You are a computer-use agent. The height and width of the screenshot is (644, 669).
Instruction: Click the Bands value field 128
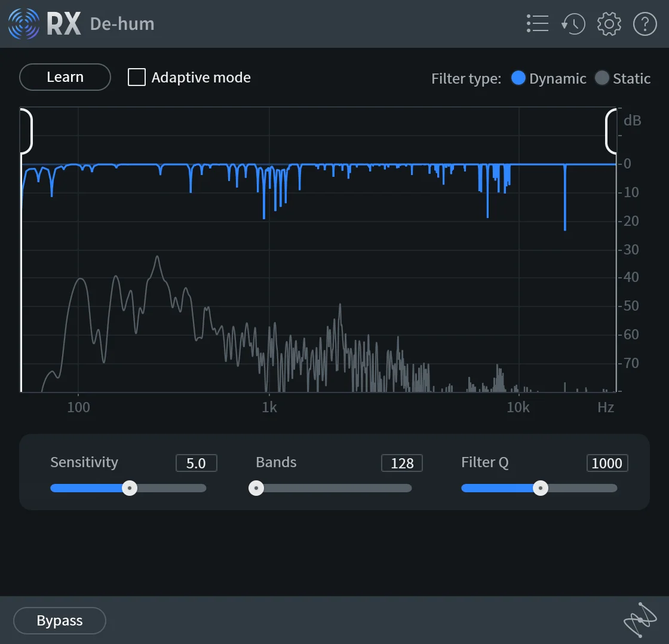tap(402, 463)
